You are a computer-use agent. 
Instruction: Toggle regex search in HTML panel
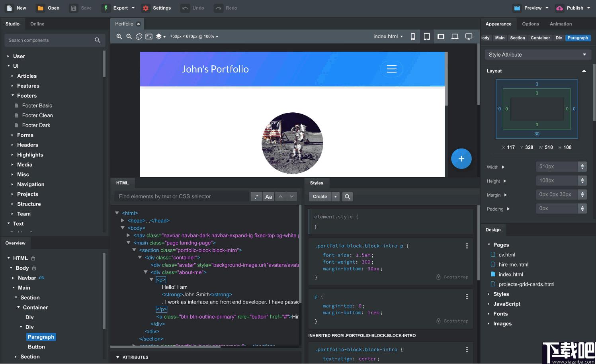[256, 196]
